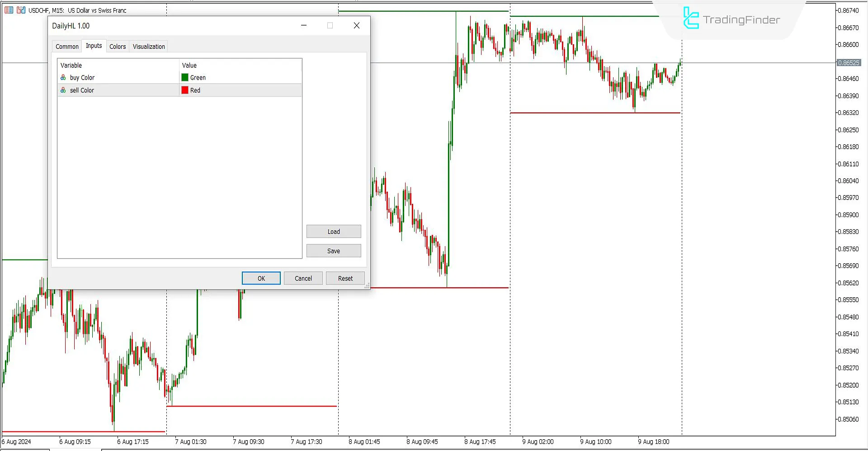This screenshot has height=451, width=868.
Task: Click the Red swatch for sell Color
Action: click(185, 90)
